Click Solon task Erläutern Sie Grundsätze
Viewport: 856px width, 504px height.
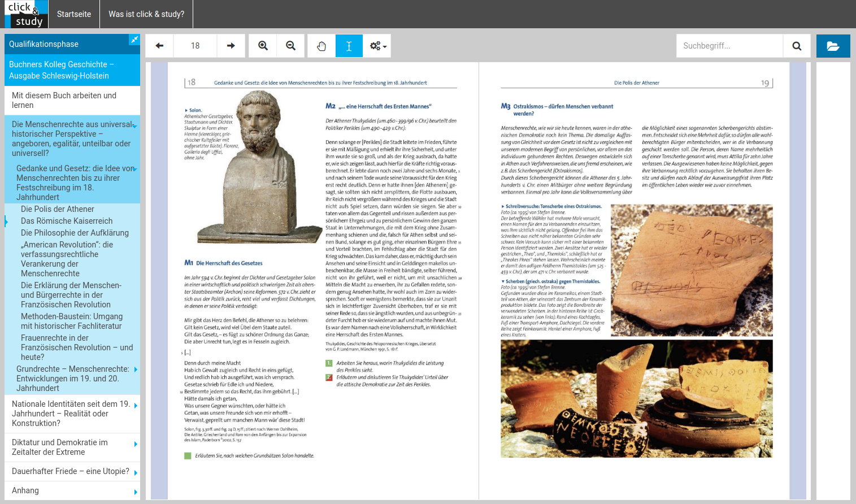[x=249, y=455]
